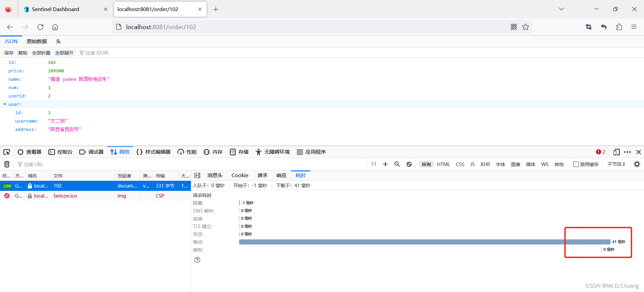Open request blocking panel
This screenshot has width=644, height=292.
tap(409, 164)
